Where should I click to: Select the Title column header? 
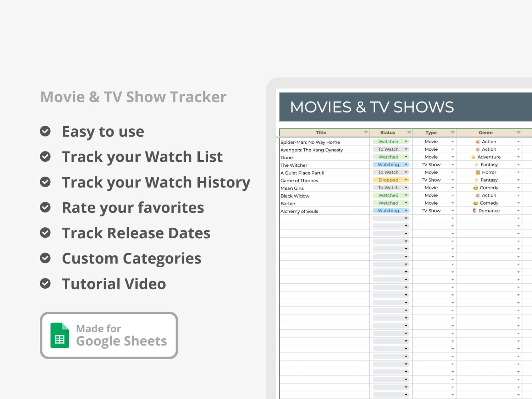click(321, 132)
